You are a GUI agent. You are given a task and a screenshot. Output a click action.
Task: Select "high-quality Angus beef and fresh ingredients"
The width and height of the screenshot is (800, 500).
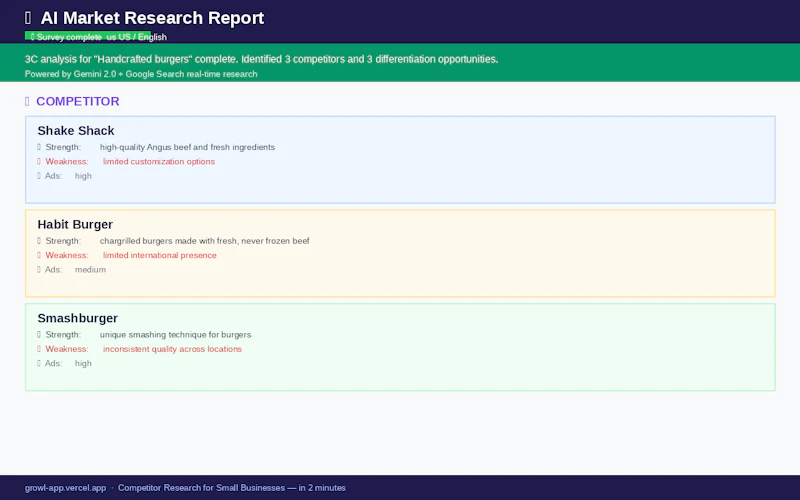tap(187, 147)
